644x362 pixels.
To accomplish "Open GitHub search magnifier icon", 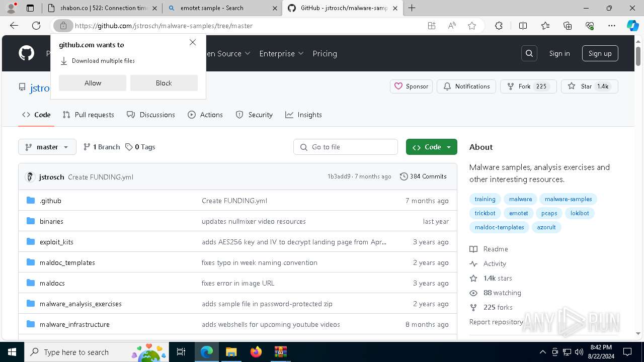I will pyautogui.click(x=529, y=53).
